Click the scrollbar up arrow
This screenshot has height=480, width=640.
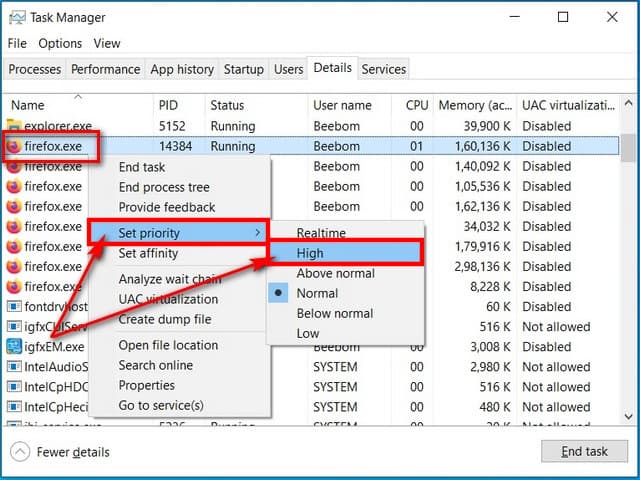[628, 104]
